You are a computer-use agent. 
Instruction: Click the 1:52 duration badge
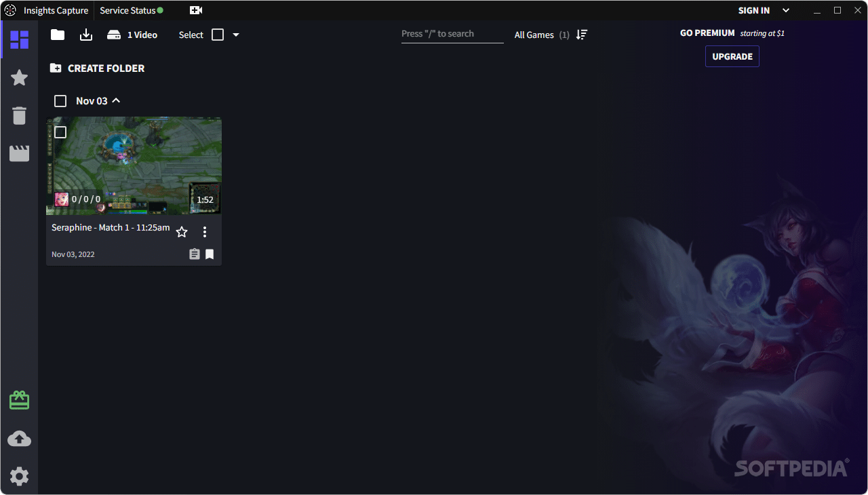[205, 199]
